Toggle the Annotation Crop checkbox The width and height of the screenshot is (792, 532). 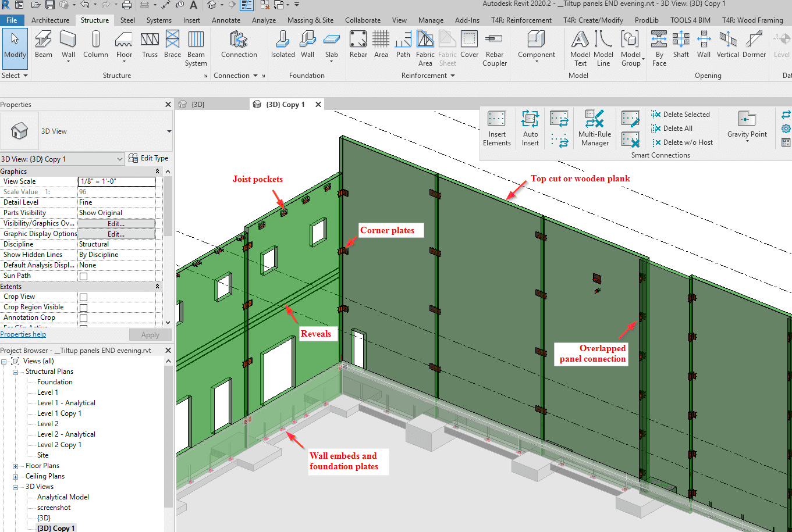click(83, 318)
